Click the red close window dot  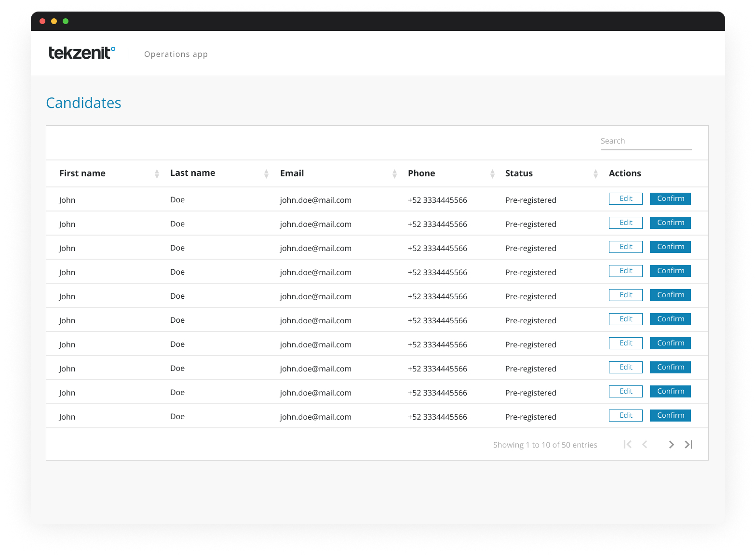coord(42,21)
